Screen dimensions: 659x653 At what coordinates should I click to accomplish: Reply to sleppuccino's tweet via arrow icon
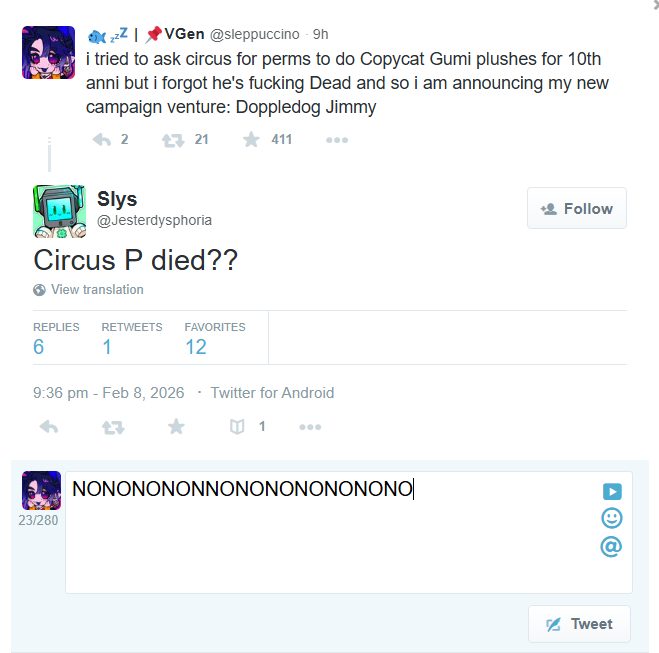tap(101, 140)
